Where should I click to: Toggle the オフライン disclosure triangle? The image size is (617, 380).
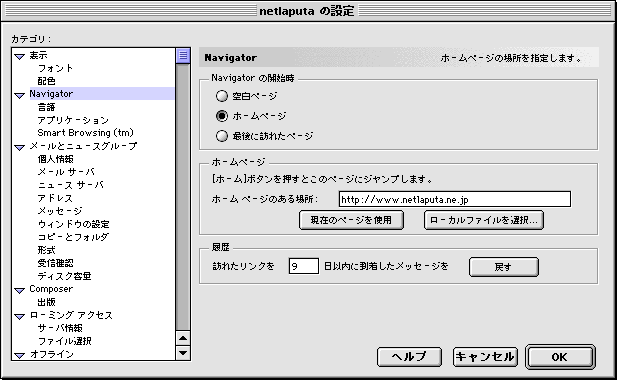pyautogui.click(x=19, y=355)
